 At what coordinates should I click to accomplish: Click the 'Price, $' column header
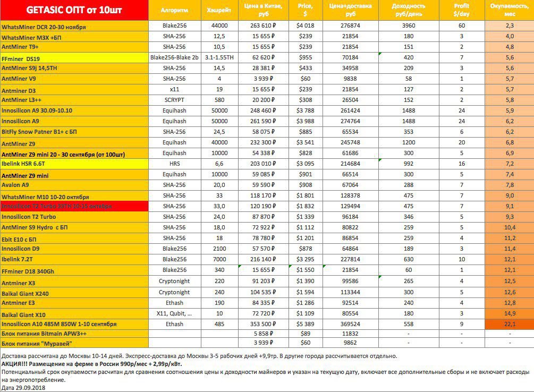[305, 10]
